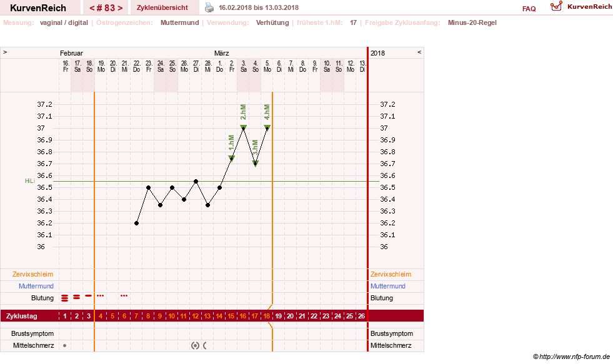This screenshot has height=364, width=613.
Task: Click the right Zervixschleim row label
Action: click(391, 274)
